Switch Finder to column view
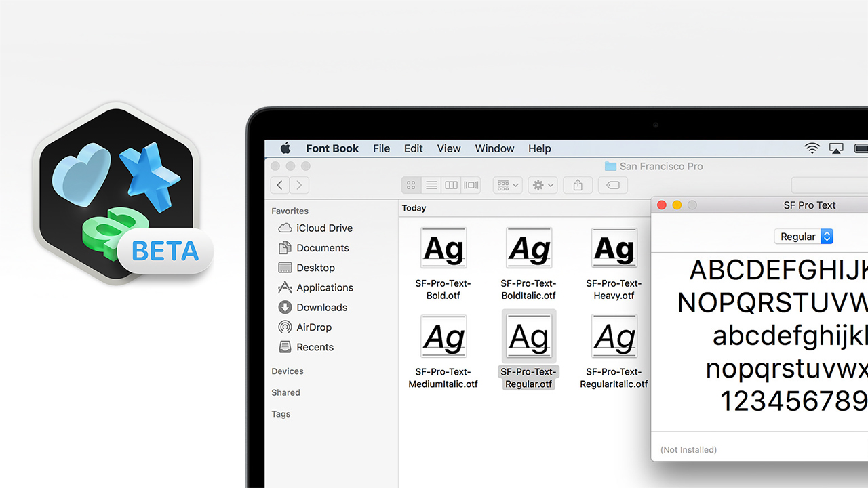The height and width of the screenshot is (488, 868). (x=451, y=185)
